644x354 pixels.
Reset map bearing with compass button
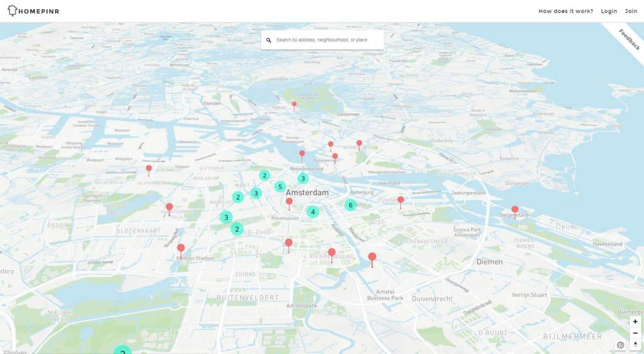[635, 345]
